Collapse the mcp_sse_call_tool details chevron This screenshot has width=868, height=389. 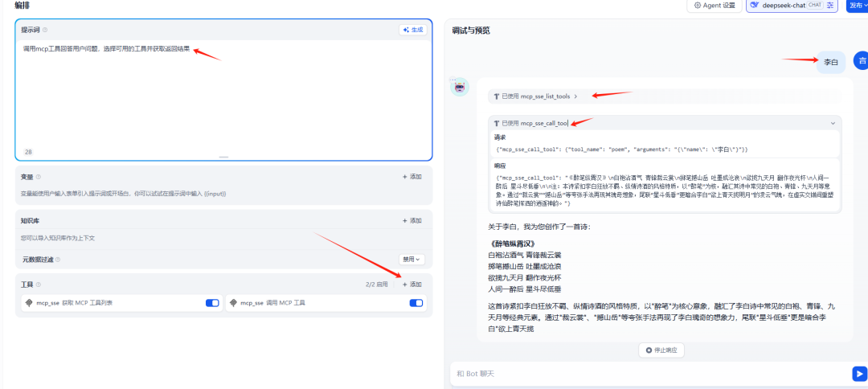[x=833, y=123]
